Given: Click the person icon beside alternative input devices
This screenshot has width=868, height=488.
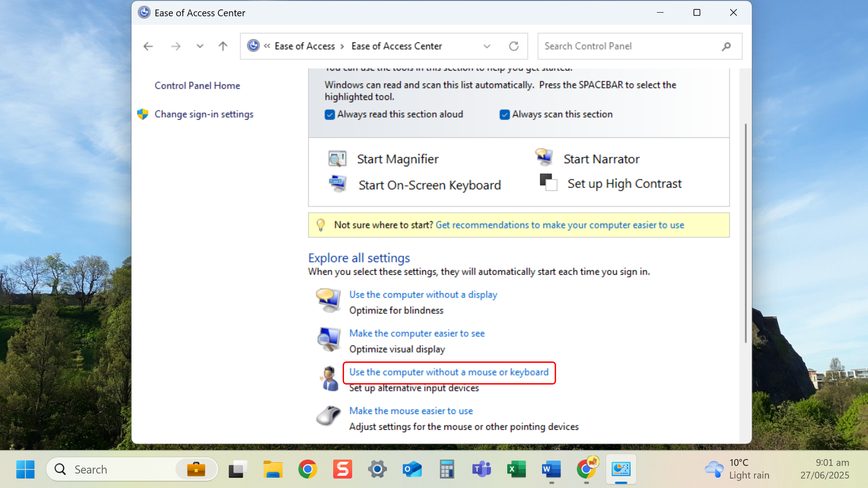Looking at the screenshot, I should coord(329,379).
